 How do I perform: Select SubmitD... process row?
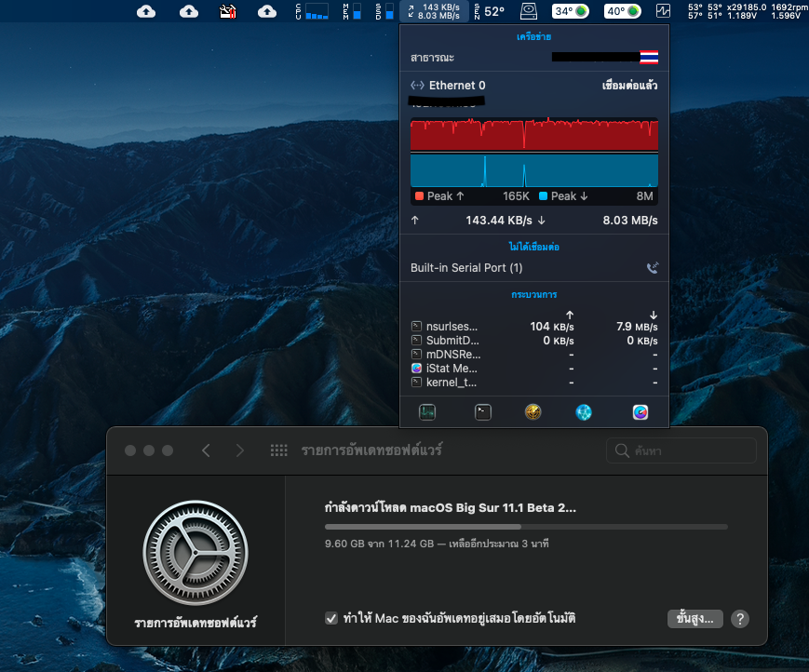pyautogui.click(x=534, y=341)
